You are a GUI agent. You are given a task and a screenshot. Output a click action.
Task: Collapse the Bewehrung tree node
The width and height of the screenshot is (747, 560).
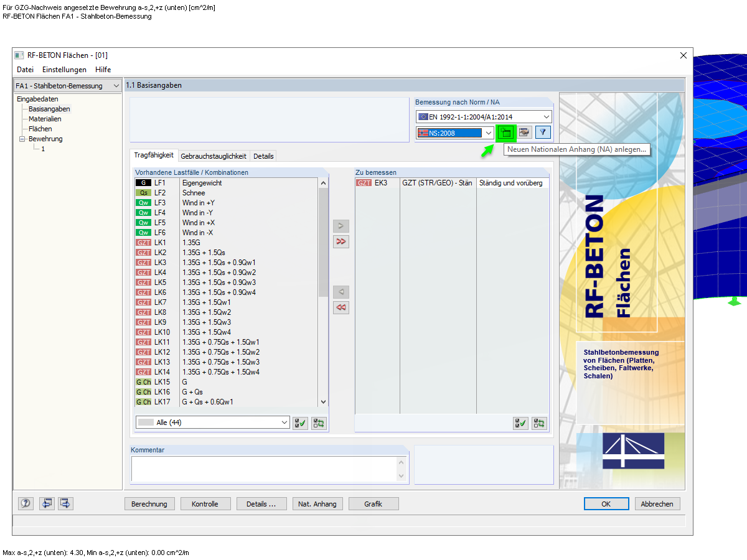22,139
